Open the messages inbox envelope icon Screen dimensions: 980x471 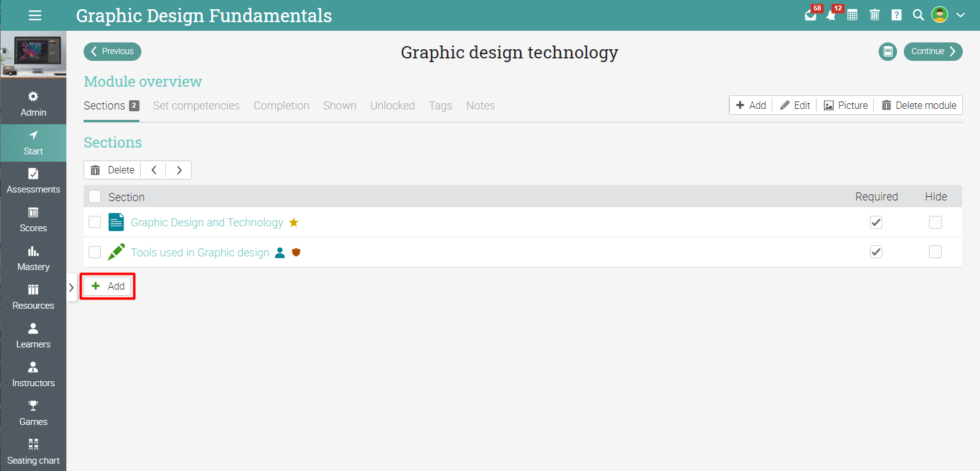(x=810, y=15)
